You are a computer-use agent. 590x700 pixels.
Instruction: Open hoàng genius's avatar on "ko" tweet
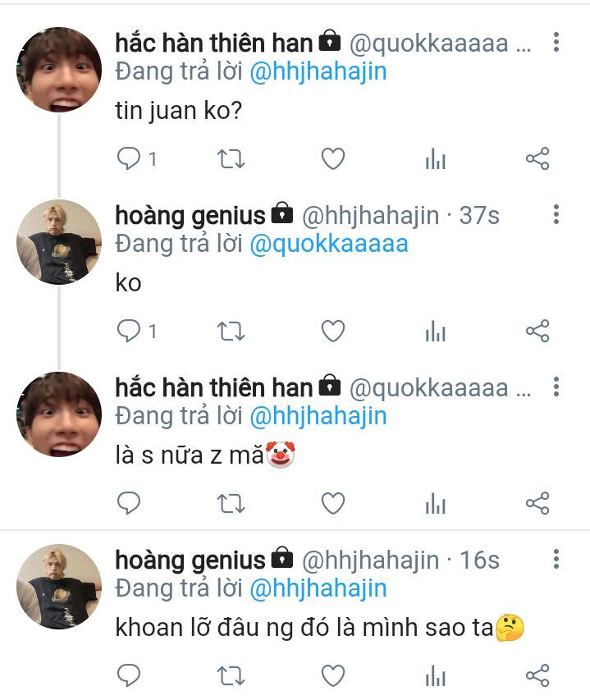pos(58,242)
